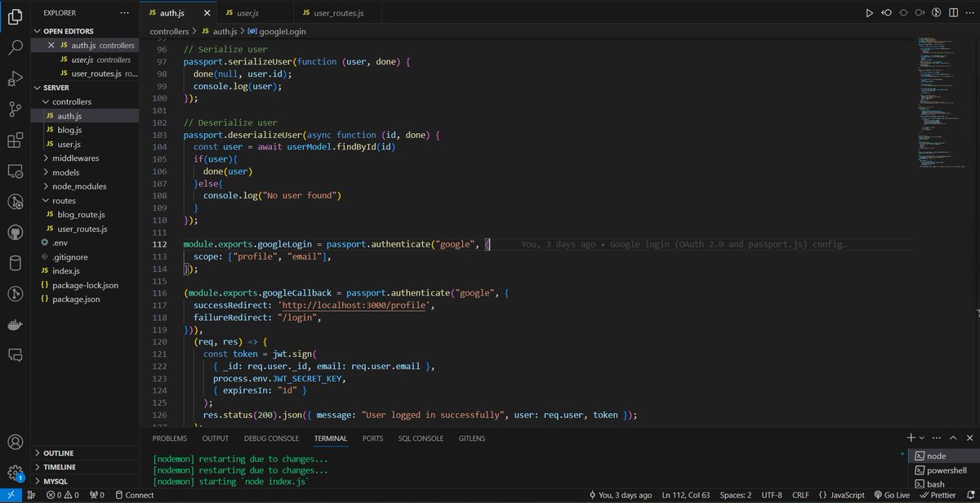Open the GITLENS panel tab
Screen dimensions: 980x503
pos(472,438)
